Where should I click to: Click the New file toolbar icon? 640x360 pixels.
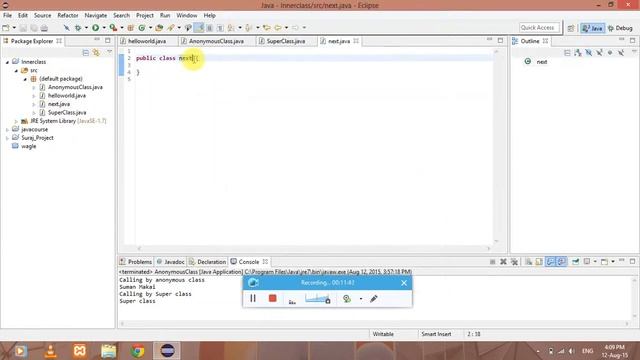(x=6, y=28)
